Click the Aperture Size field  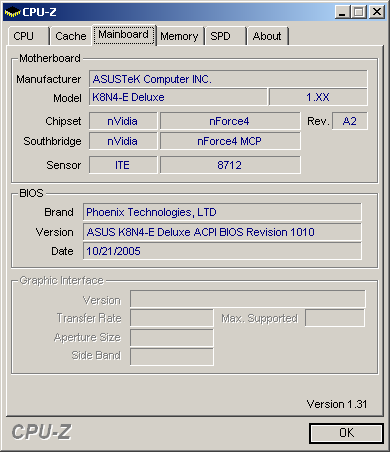click(x=172, y=338)
